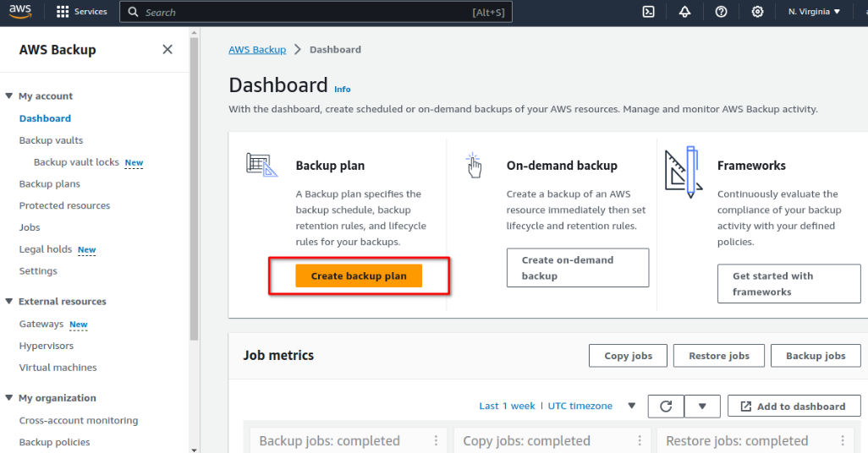Open the refresh interval dropdown arrow

(702, 406)
